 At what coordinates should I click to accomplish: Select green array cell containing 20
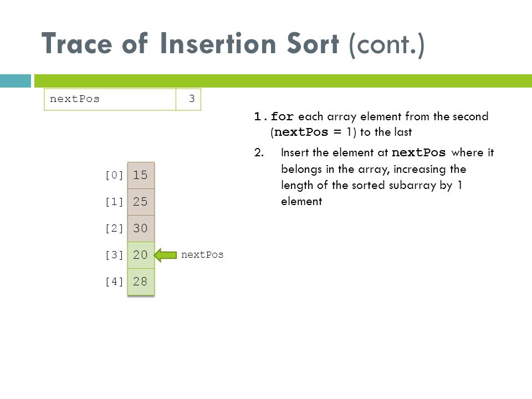tap(141, 255)
